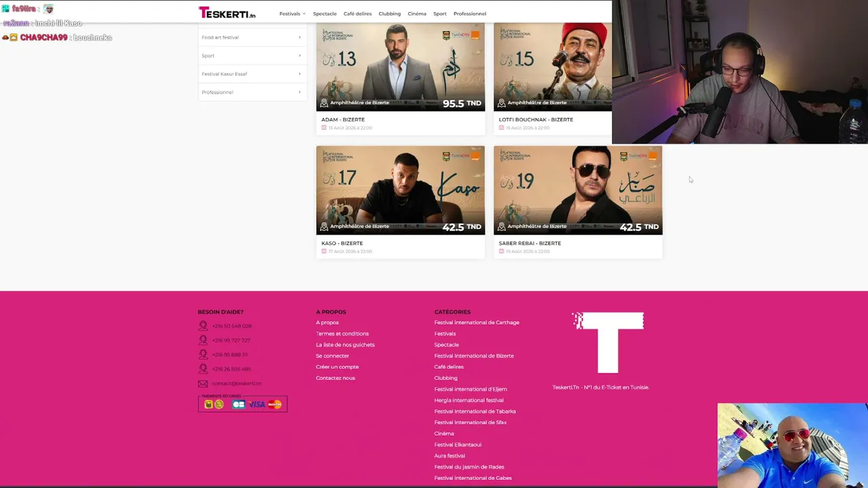Open Festival International de Sfax footer link
This screenshot has height=488, width=868.
(x=471, y=422)
